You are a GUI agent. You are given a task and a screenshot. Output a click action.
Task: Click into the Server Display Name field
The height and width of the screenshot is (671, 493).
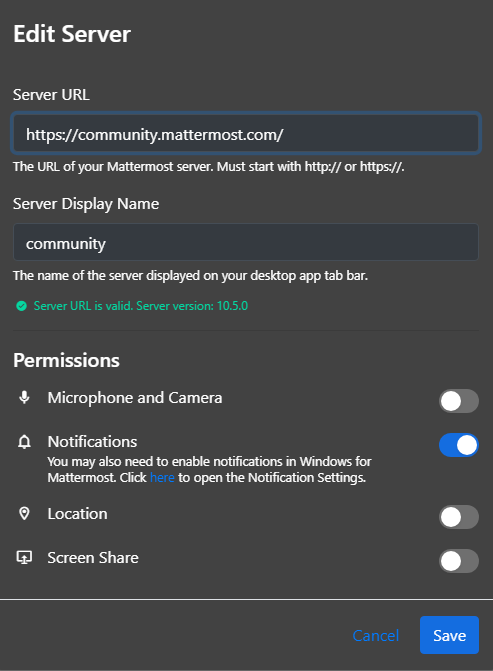(x=246, y=242)
